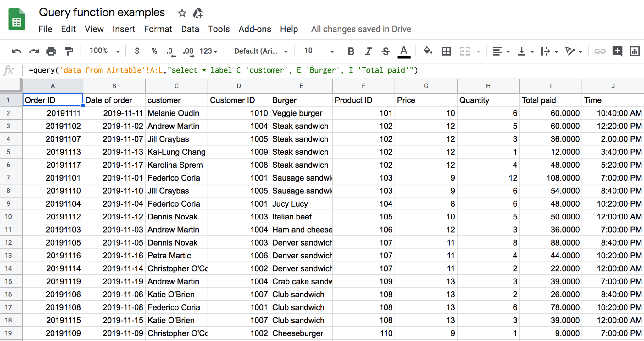Open the Data menu
The image size is (644, 341).
[190, 29]
